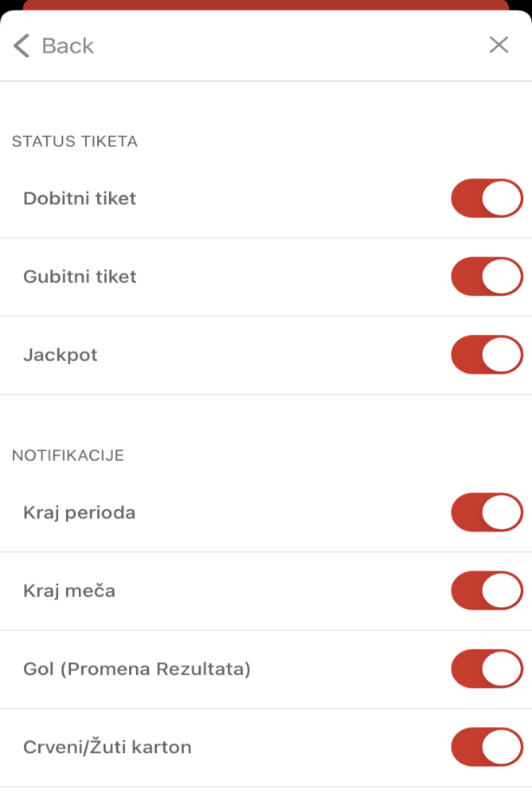The height and width of the screenshot is (801, 532).
Task: Click the 'Back' text link
Action: [68, 46]
